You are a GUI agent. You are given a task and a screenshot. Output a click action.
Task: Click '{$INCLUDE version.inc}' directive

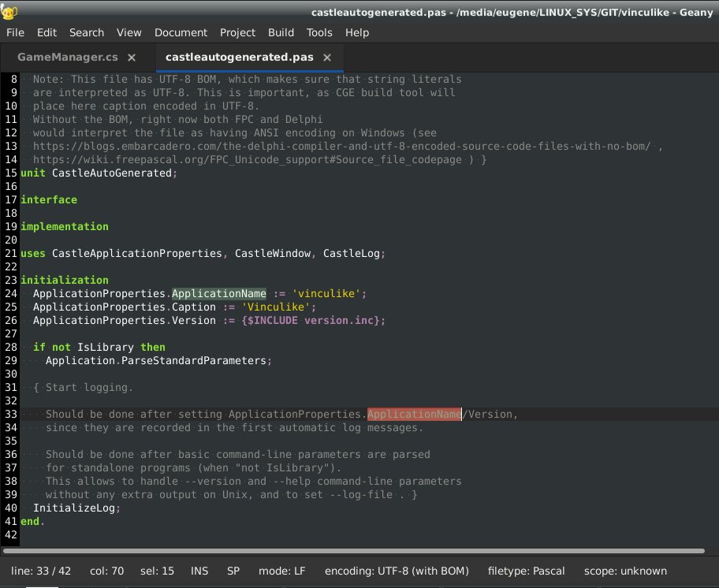point(311,320)
